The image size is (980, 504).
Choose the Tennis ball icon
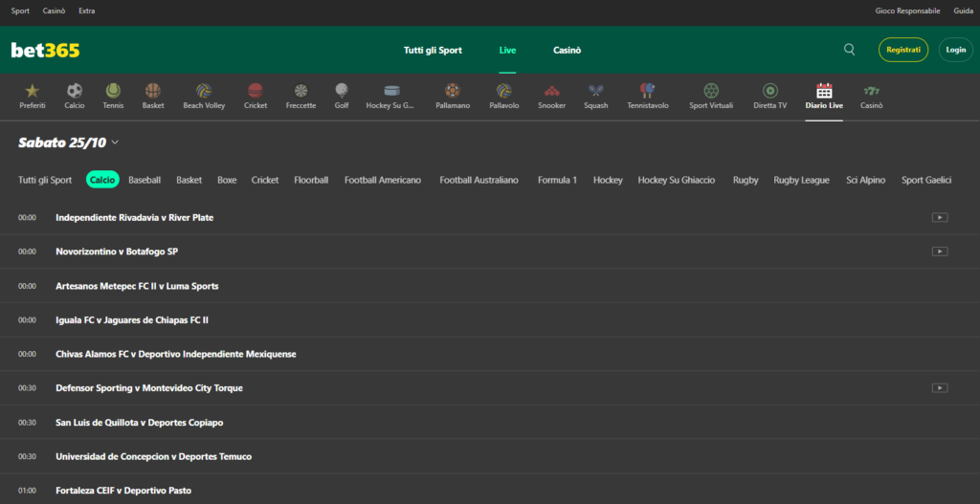pyautogui.click(x=113, y=91)
